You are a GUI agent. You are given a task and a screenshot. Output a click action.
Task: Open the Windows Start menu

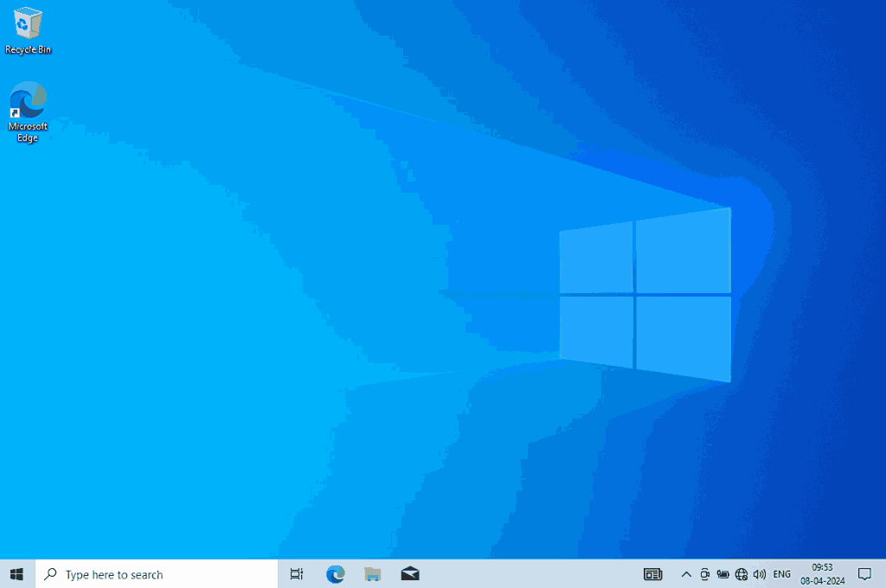tap(17, 574)
